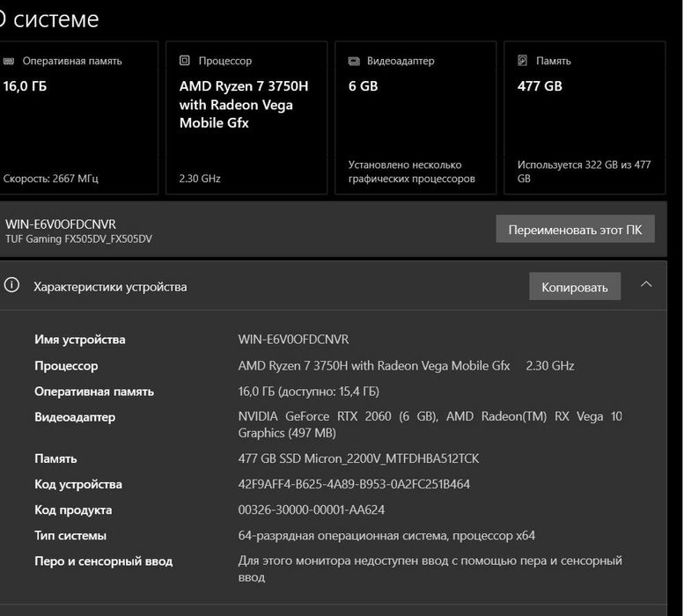Collapse the Характеристики устройства section chevron

coord(646,284)
